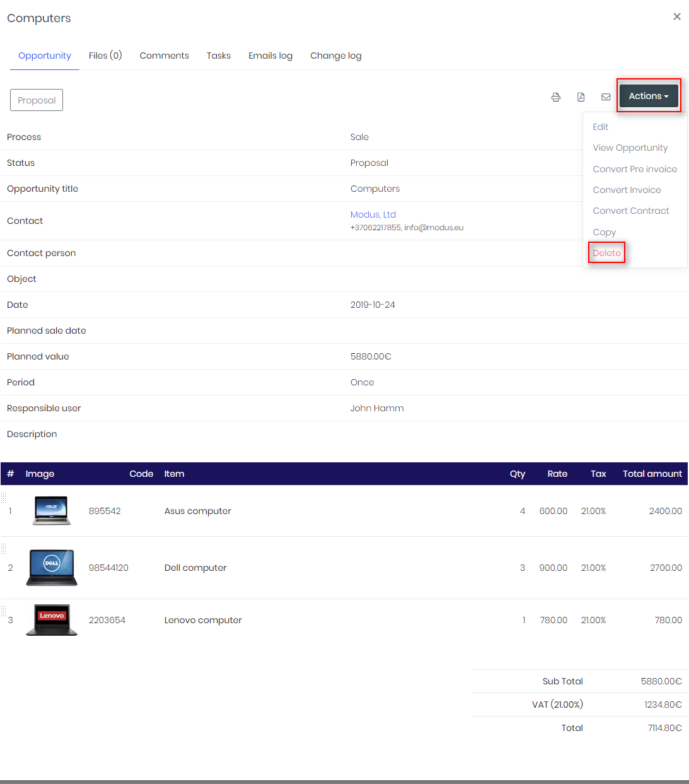Click Status value Proposal
Viewport: 689px width, 784px height.
pyautogui.click(x=369, y=163)
